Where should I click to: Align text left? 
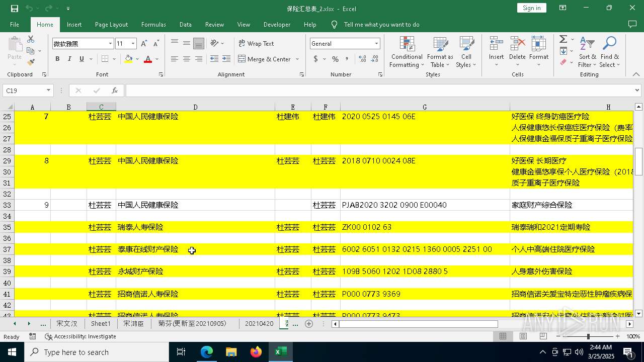[175, 59]
